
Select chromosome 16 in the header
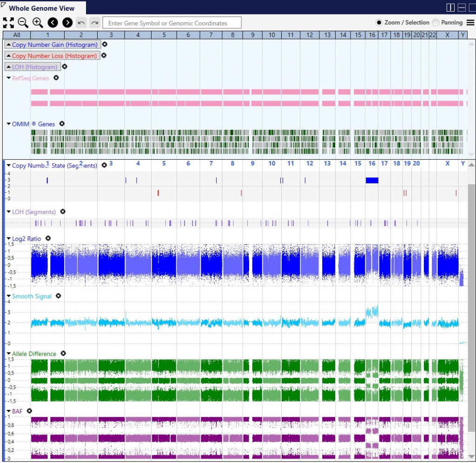coord(371,35)
